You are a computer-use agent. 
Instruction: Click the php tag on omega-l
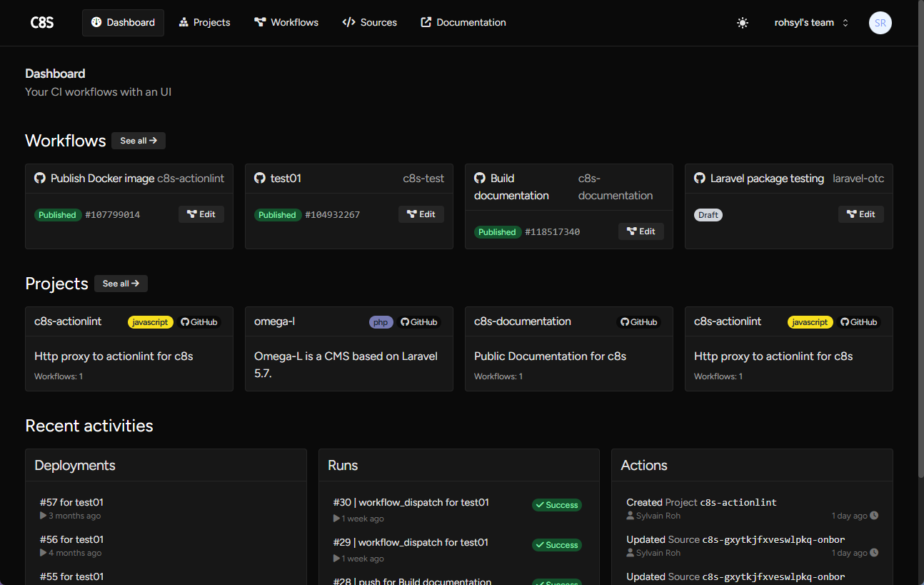[x=381, y=322]
